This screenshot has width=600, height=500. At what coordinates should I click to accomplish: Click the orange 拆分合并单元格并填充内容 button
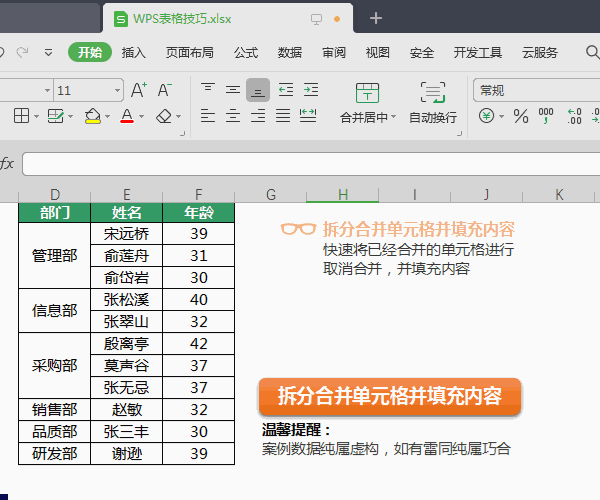(390, 396)
